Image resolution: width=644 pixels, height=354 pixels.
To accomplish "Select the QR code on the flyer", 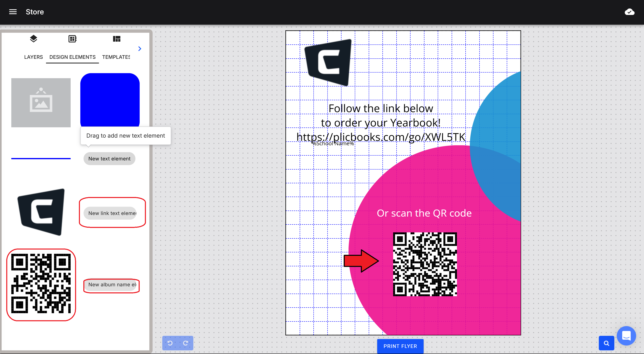I will point(425,264).
